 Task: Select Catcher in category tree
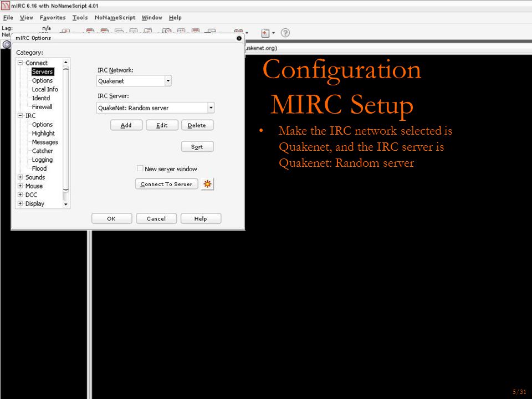(43, 151)
